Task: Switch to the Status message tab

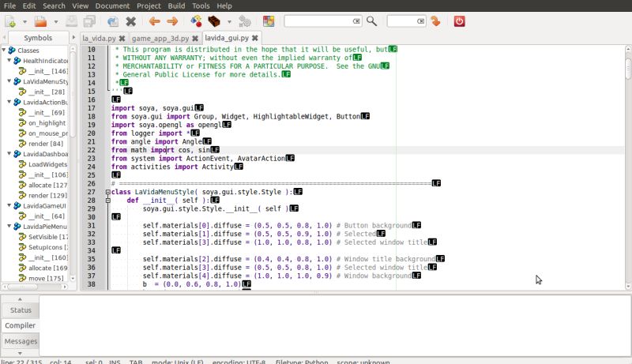Action: click(x=21, y=310)
